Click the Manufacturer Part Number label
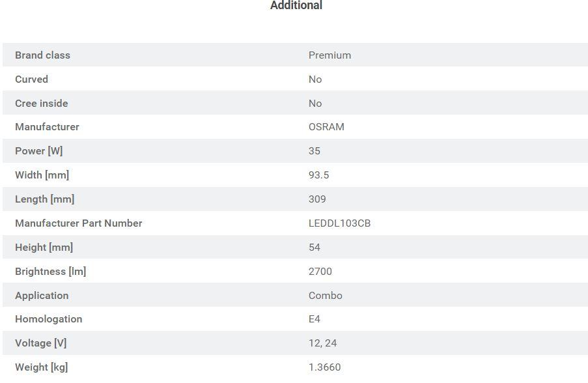This screenshot has height=383, width=588. tap(78, 223)
